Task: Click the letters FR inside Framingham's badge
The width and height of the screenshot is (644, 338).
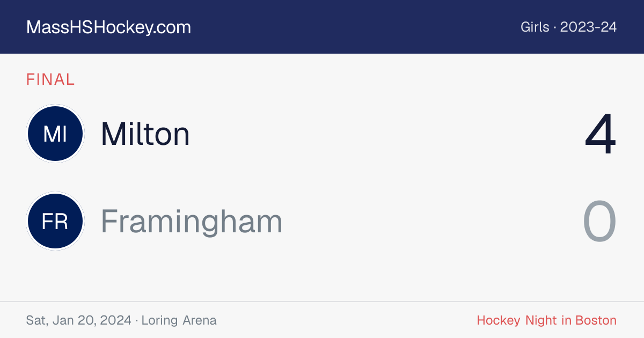Action: (55, 222)
